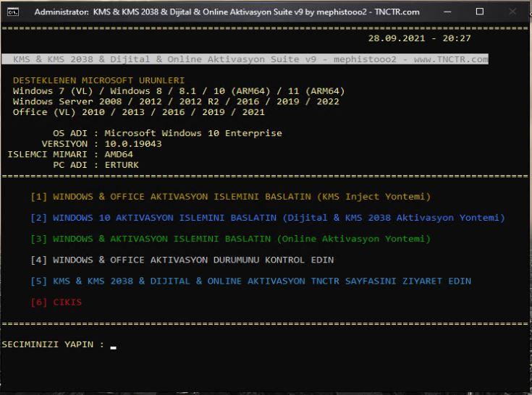
Task: Click the 'DESTEKLENEN MICROSOFT URUNLERI' heading
Action: [x=98, y=80]
